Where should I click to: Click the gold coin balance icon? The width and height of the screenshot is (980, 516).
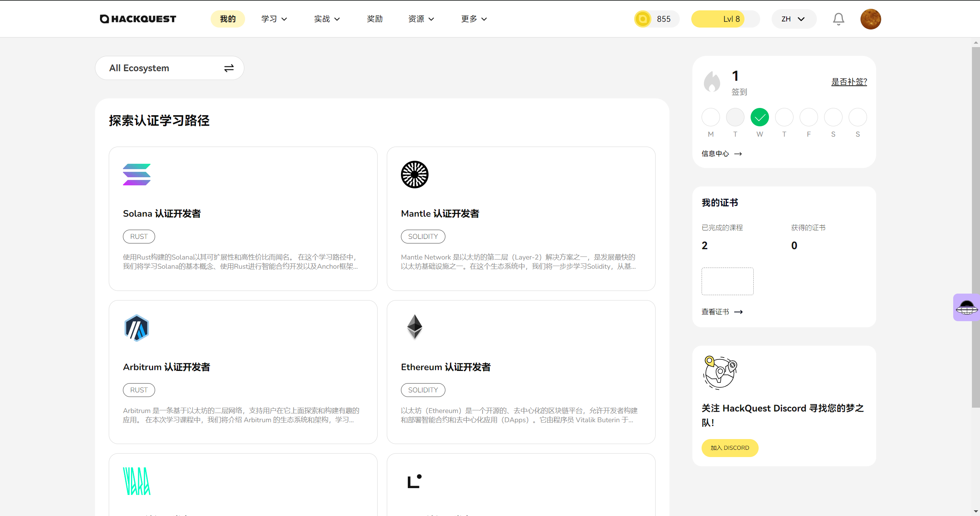coord(643,19)
